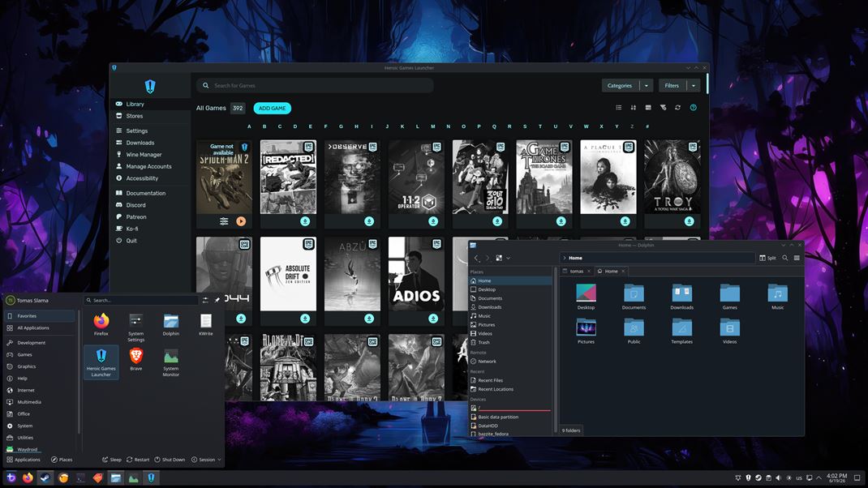This screenshot has width=868, height=488.
Task: Open Downloads in Heroic sidebar
Action: coord(150,143)
